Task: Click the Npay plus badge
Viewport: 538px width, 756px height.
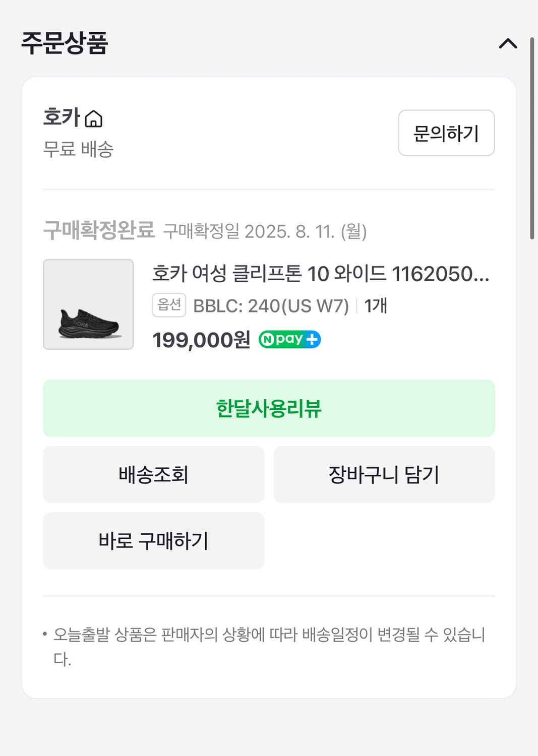Action: coord(289,339)
